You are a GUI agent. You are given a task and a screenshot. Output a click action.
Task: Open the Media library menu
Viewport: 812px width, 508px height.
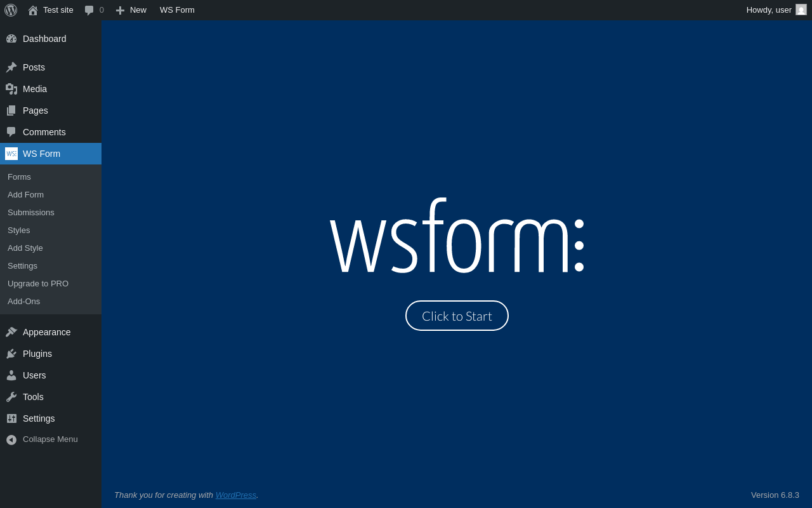(51, 89)
